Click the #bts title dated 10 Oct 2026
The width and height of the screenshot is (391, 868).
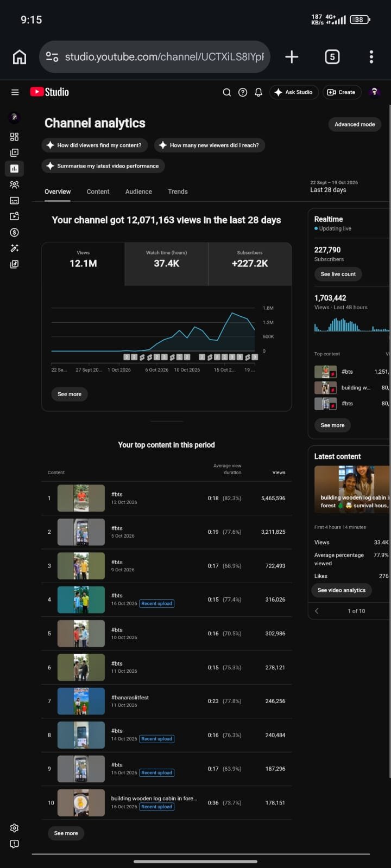[x=117, y=630]
